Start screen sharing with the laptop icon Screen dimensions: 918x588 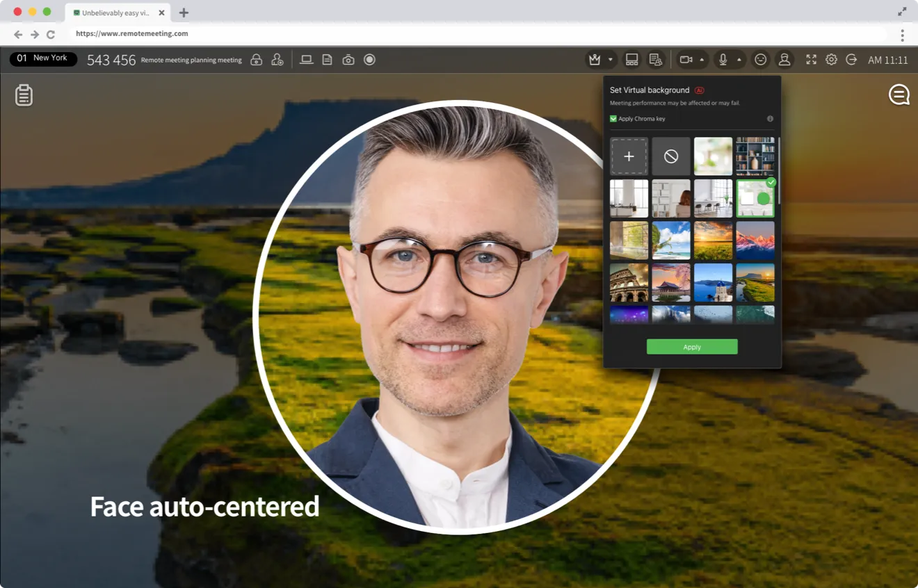pyautogui.click(x=306, y=60)
